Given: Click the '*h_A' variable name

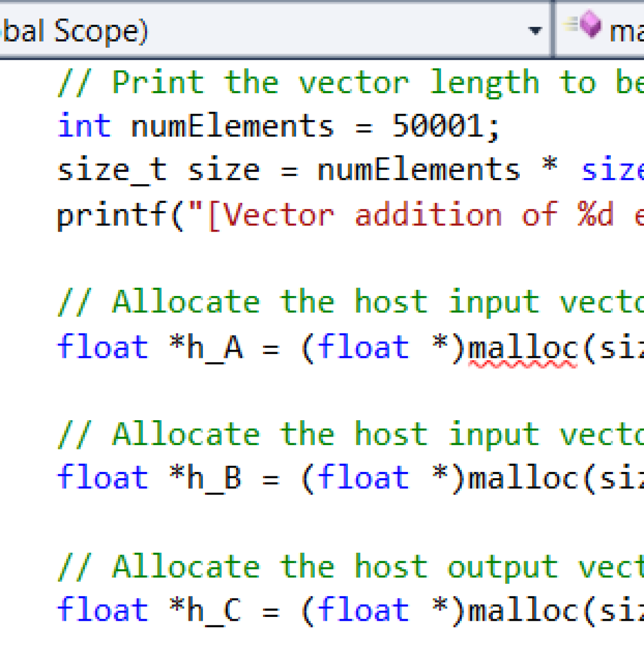Looking at the screenshot, I should point(206,348).
